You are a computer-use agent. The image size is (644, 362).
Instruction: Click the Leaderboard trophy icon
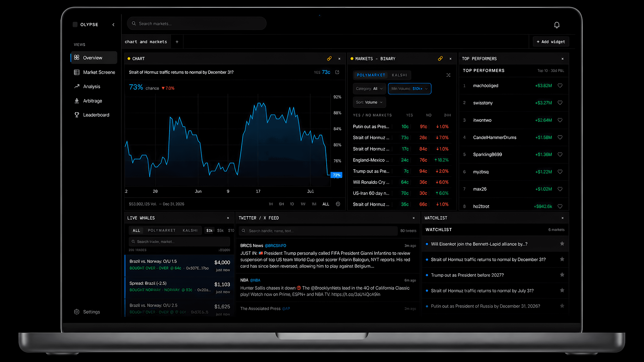pos(76,115)
